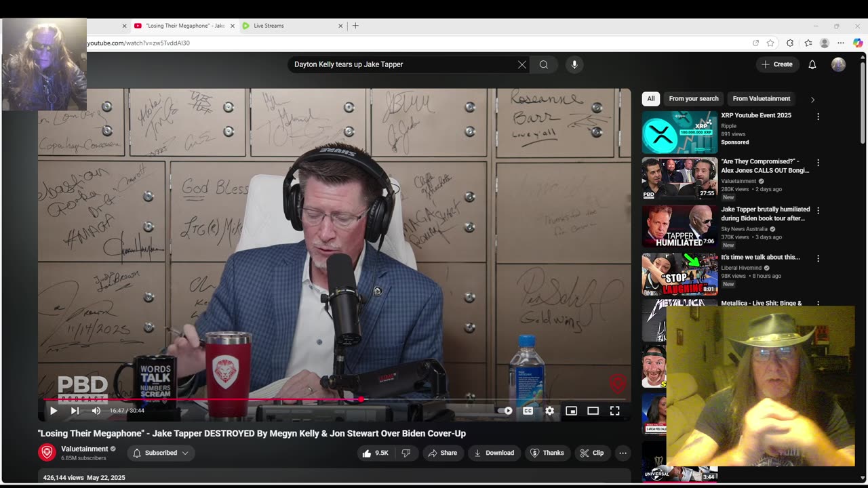Open It's time we talk about this video
Screen dimensions: 868x488
tap(760, 258)
